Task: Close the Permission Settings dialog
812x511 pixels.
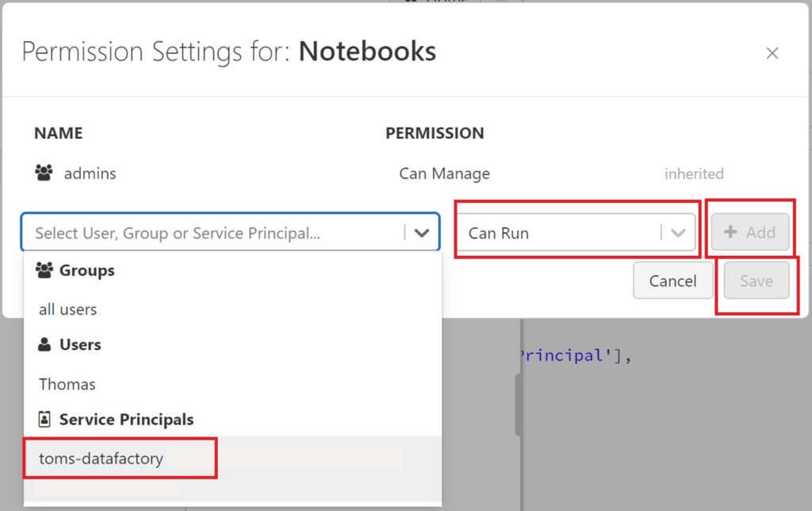Action: [x=772, y=54]
